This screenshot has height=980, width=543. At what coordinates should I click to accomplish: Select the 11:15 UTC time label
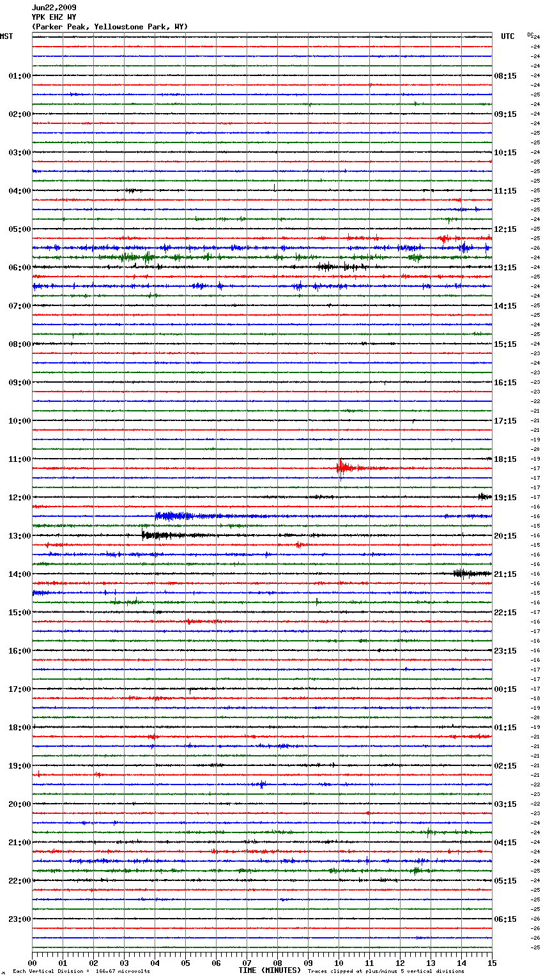click(505, 191)
